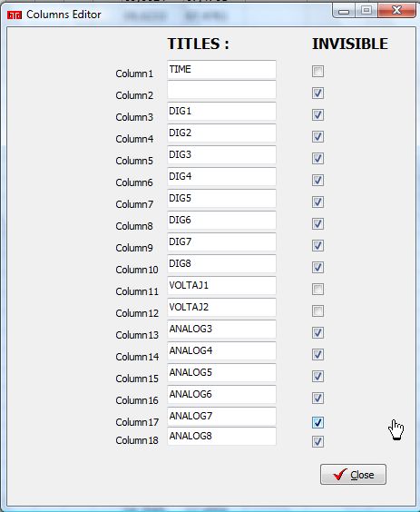
Task: Select the VOLTAJ1 title input
Action: point(221,286)
